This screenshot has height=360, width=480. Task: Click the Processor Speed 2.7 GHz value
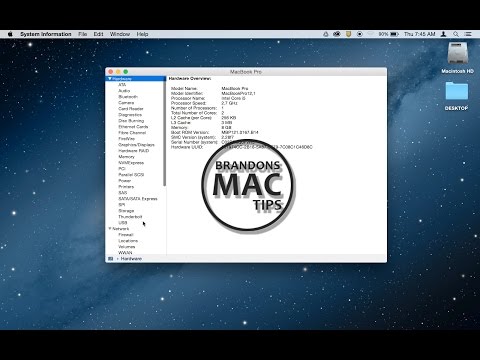(229, 103)
